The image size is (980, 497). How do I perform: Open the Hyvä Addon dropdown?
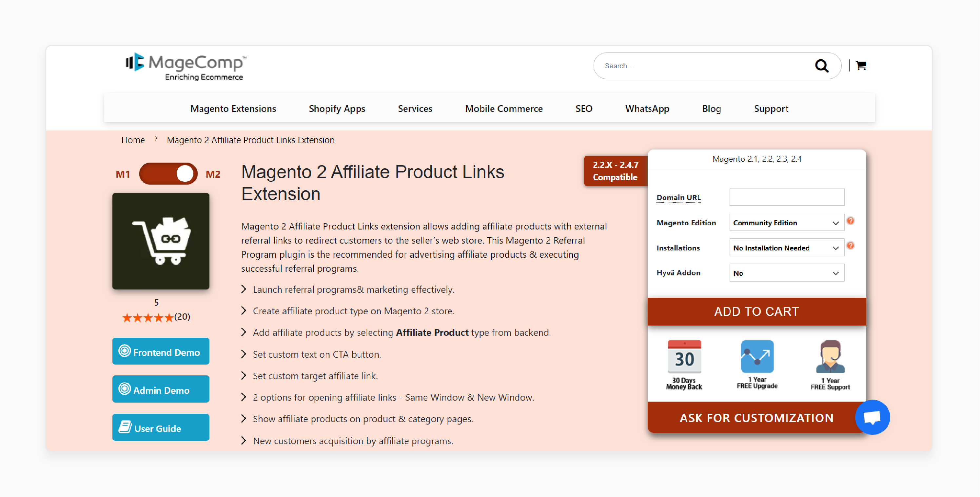point(786,273)
